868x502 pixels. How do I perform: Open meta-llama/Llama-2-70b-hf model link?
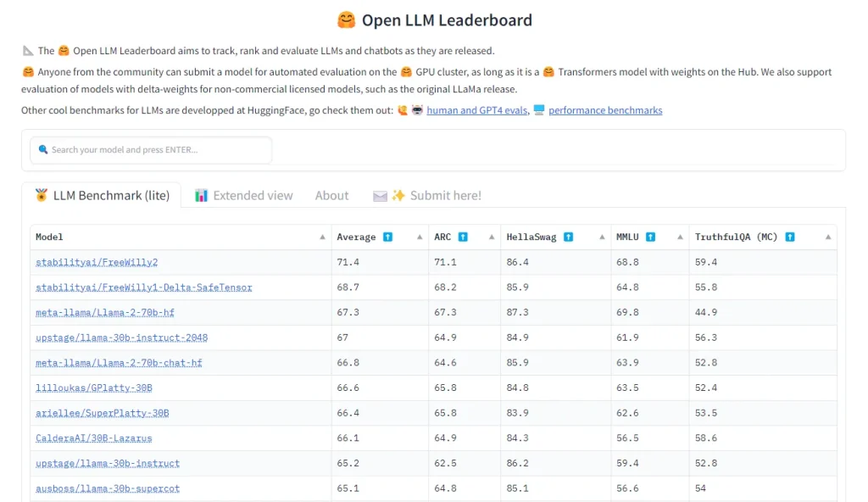(105, 313)
